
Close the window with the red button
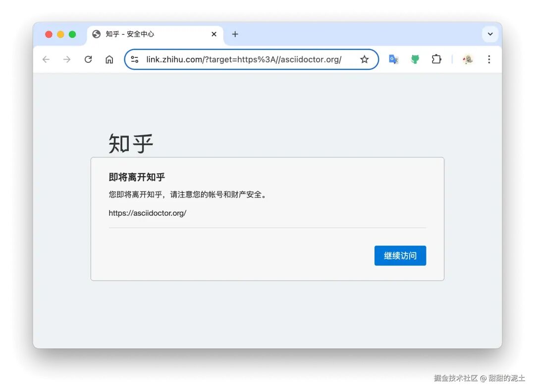[x=49, y=34]
